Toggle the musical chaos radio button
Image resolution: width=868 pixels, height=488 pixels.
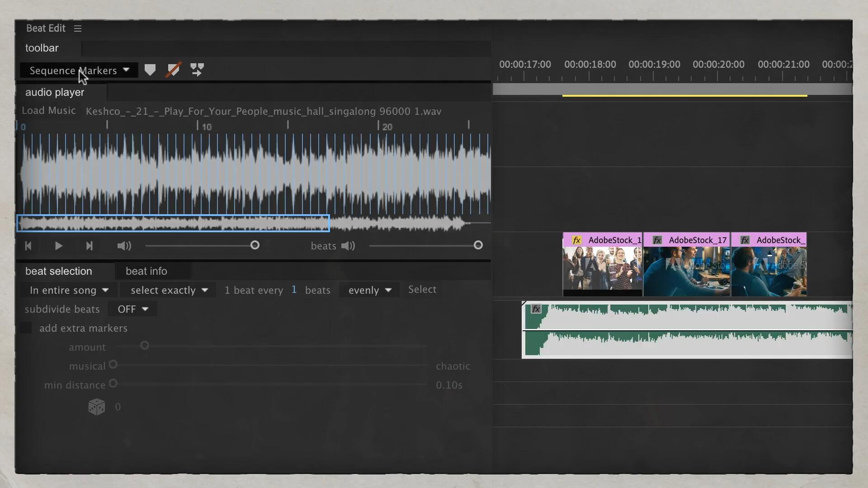click(113, 364)
